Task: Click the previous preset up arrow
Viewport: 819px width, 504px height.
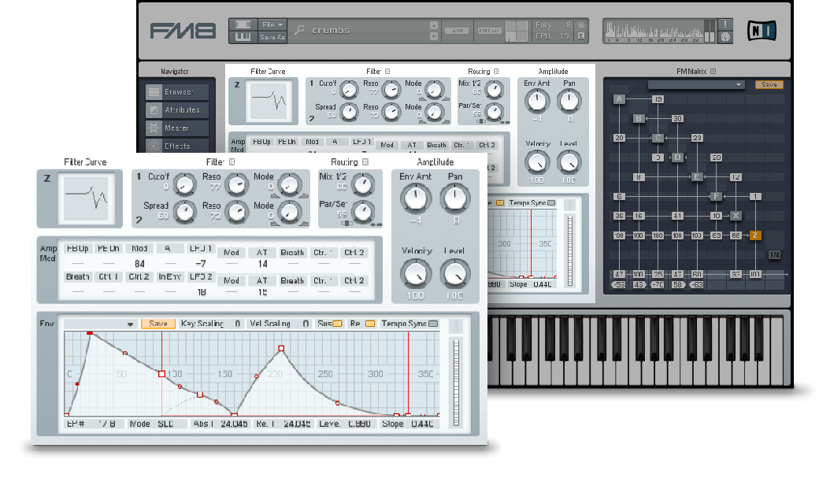Action: 434,25
